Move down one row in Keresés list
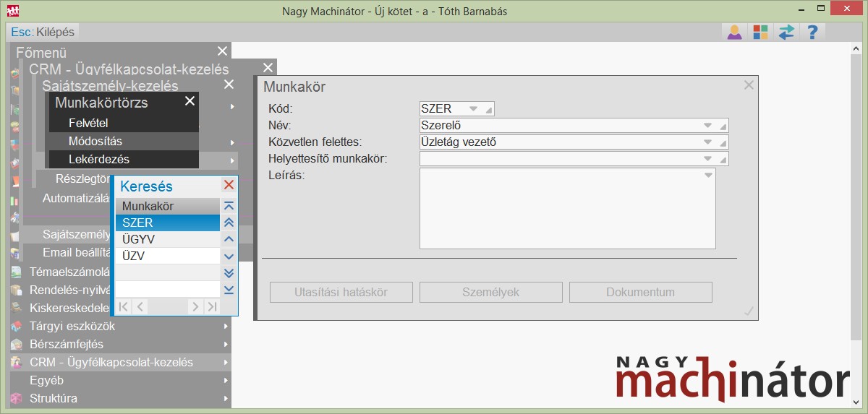The height and width of the screenshot is (414, 868). point(229,256)
